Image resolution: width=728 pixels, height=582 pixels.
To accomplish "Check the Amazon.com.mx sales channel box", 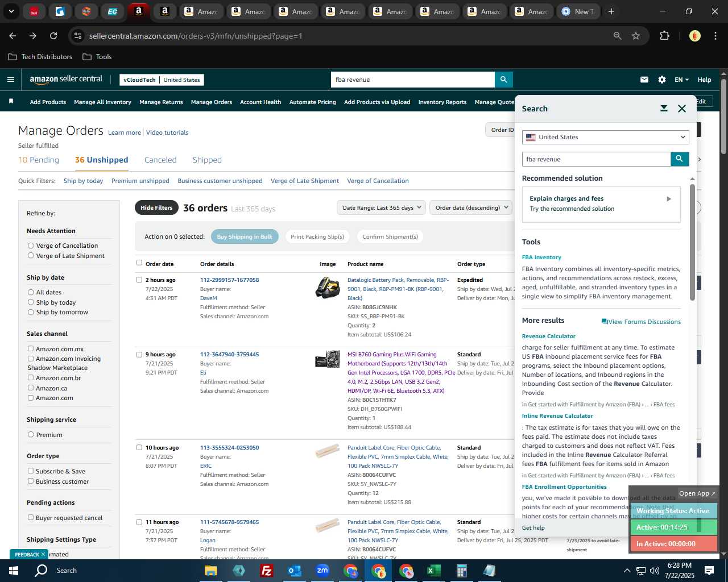I will click(31, 349).
